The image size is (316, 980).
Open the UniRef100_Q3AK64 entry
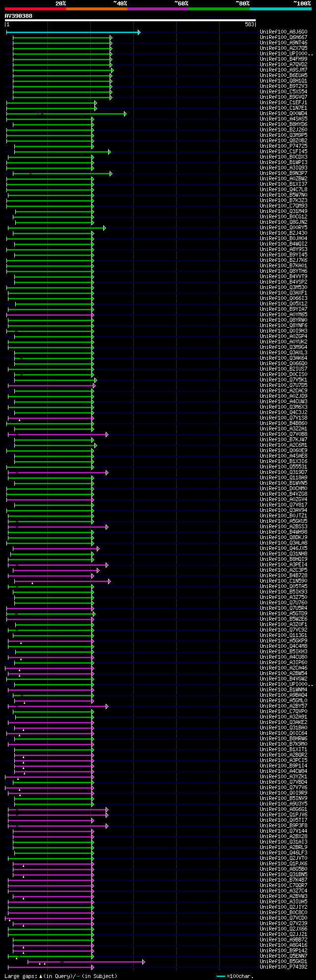tap(283, 358)
